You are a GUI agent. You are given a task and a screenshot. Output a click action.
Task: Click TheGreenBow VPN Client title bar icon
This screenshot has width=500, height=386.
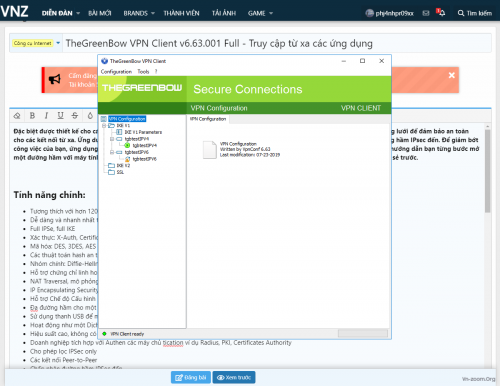coord(104,61)
